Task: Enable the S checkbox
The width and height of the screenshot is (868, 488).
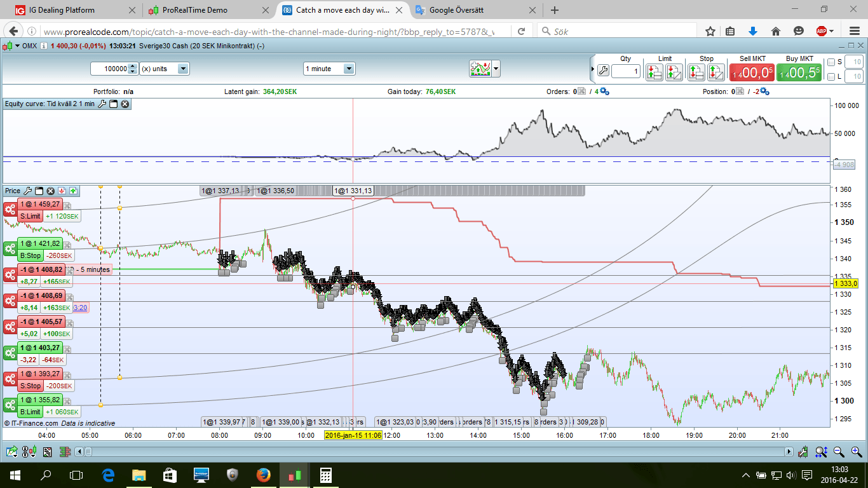Action: (x=831, y=62)
